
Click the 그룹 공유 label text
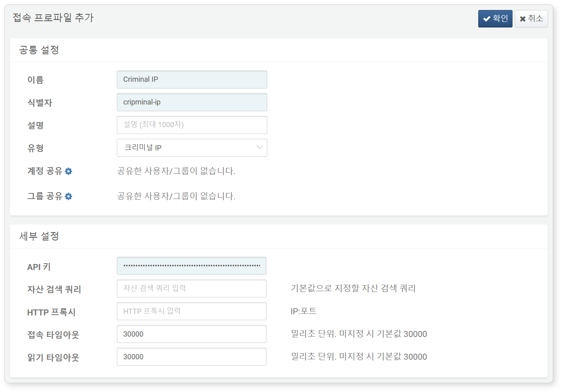45,196
